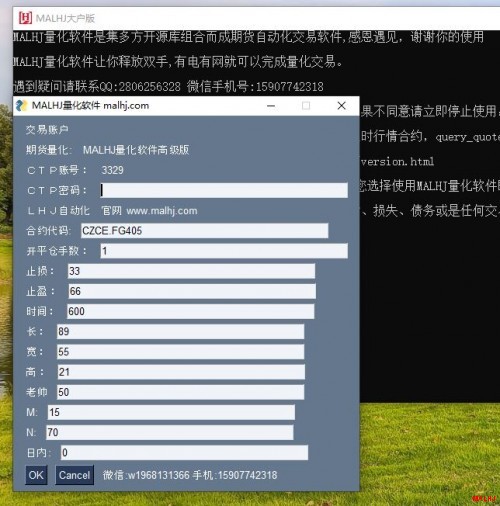Click the Cancel button
Image resolution: width=500 pixels, height=506 pixels.
tap(74, 475)
